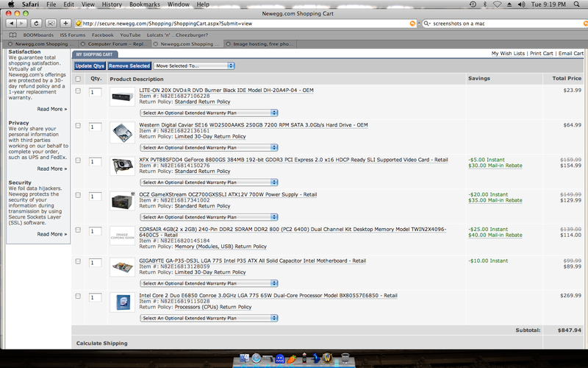Click the quantity field for LITE-ON burner

[x=96, y=93]
